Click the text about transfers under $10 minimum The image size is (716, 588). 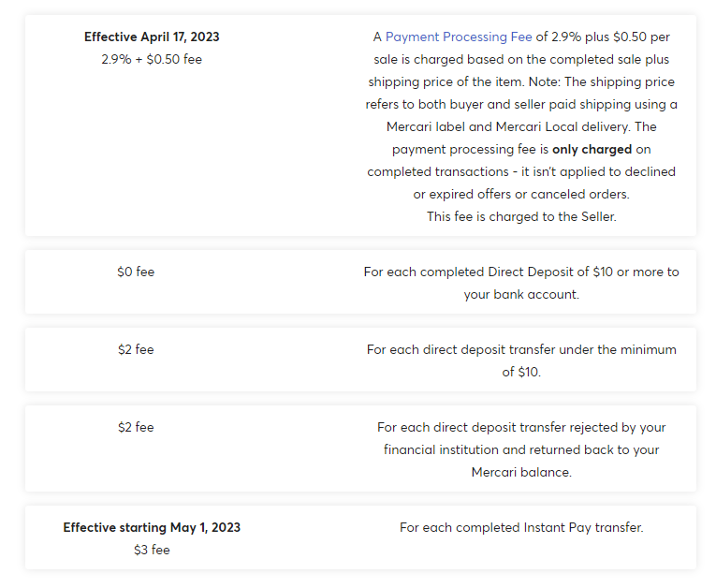521,360
